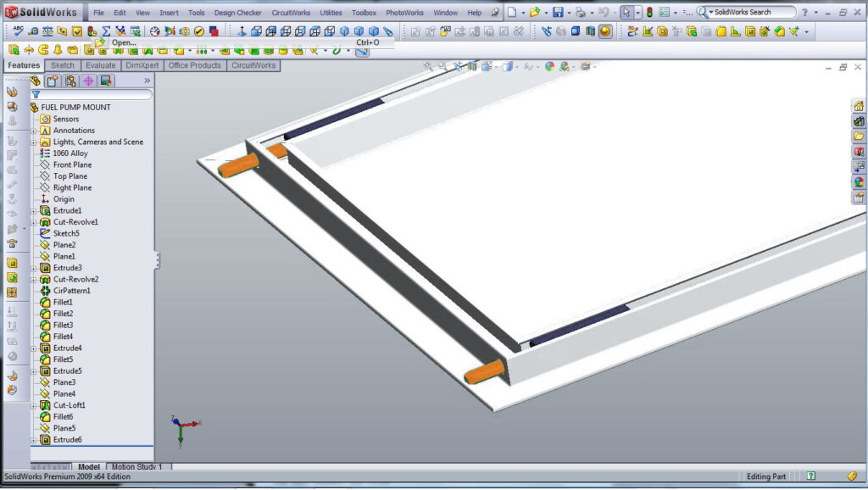868x490 pixels.
Task: Switch to the Office Products tab
Action: click(194, 65)
